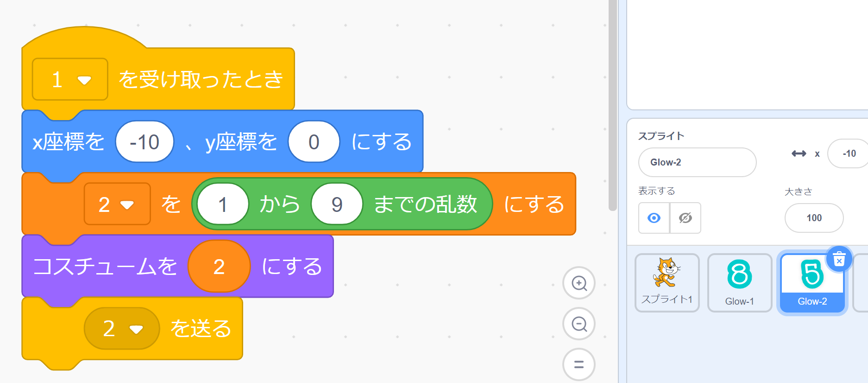Image resolution: width=868 pixels, height=383 pixels.
Task: Click the y coordinate input showing 0
Action: (x=314, y=142)
